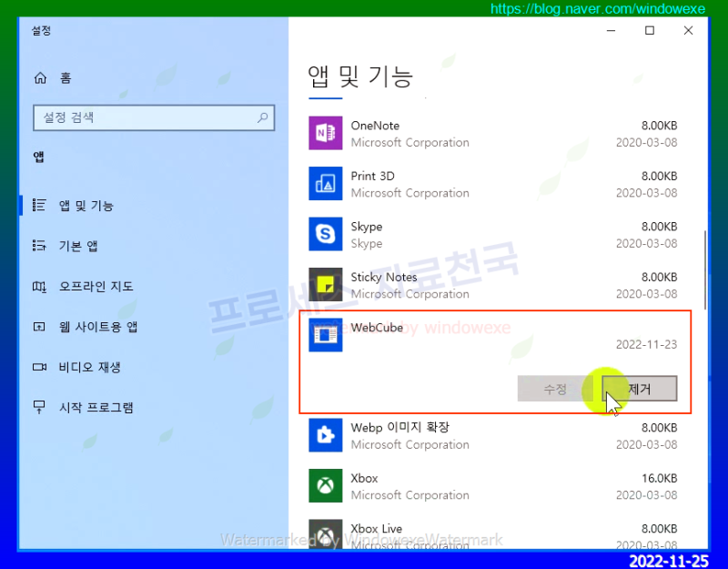Select the WebCube entry name

(x=377, y=328)
